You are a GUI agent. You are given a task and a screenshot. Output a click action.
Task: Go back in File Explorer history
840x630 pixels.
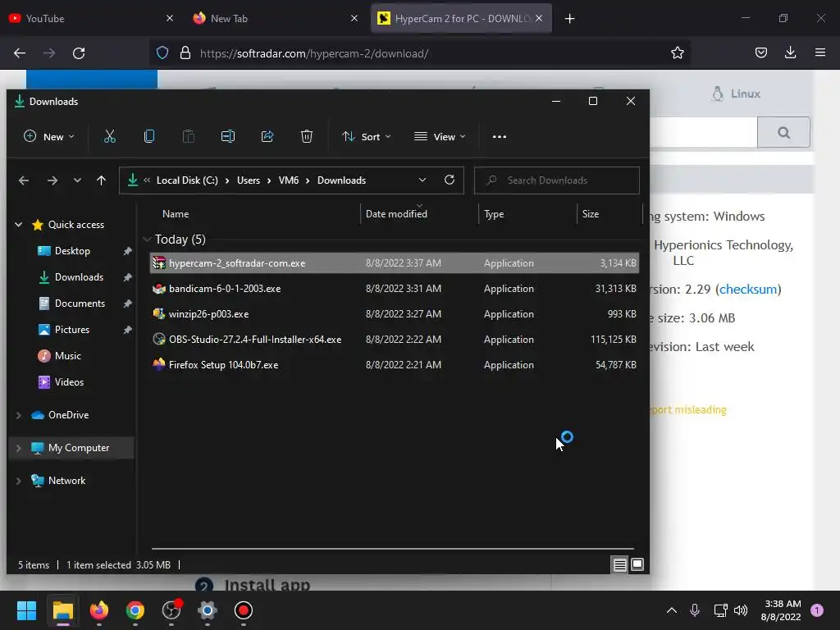pyautogui.click(x=24, y=180)
